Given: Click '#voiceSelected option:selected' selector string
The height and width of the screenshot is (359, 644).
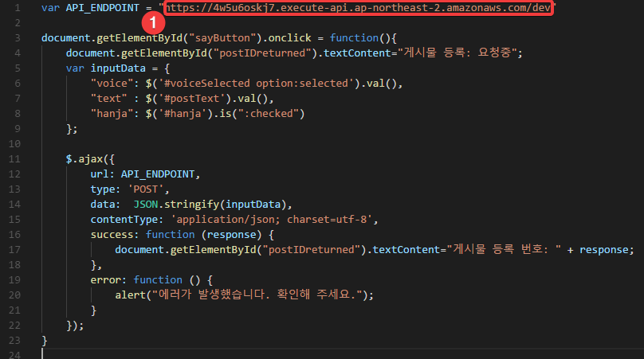Looking at the screenshot, I should click(259, 84).
